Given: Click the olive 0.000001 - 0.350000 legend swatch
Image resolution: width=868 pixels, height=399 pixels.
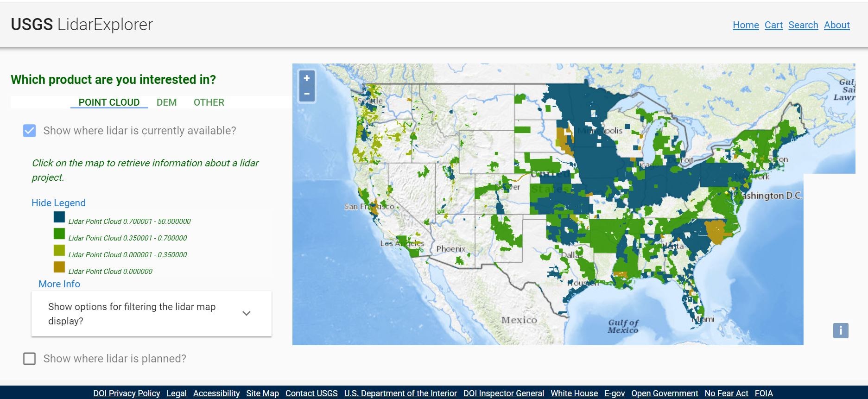Looking at the screenshot, I should click(59, 250).
